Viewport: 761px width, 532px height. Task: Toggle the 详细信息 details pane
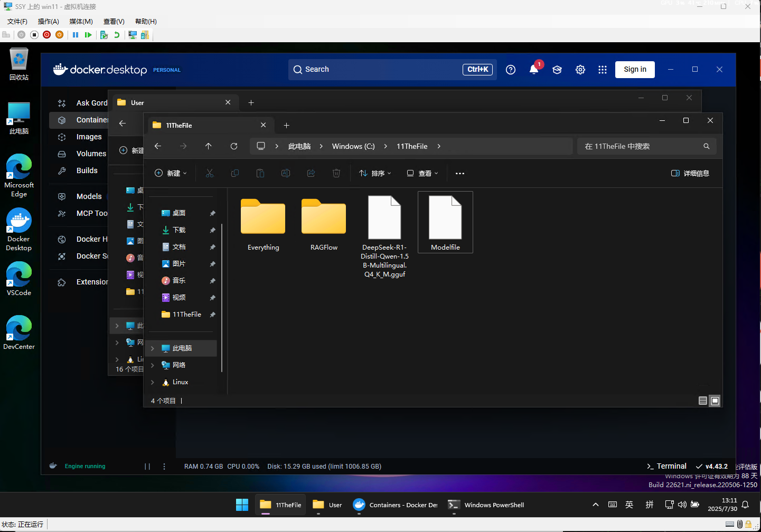pyautogui.click(x=690, y=173)
